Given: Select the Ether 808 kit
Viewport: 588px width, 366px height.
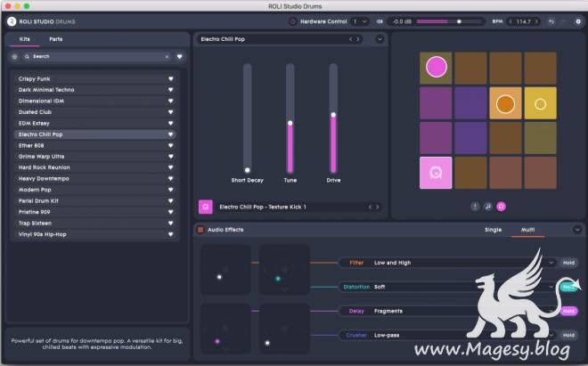Looking at the screenshot, I should [x=95, y=145].
